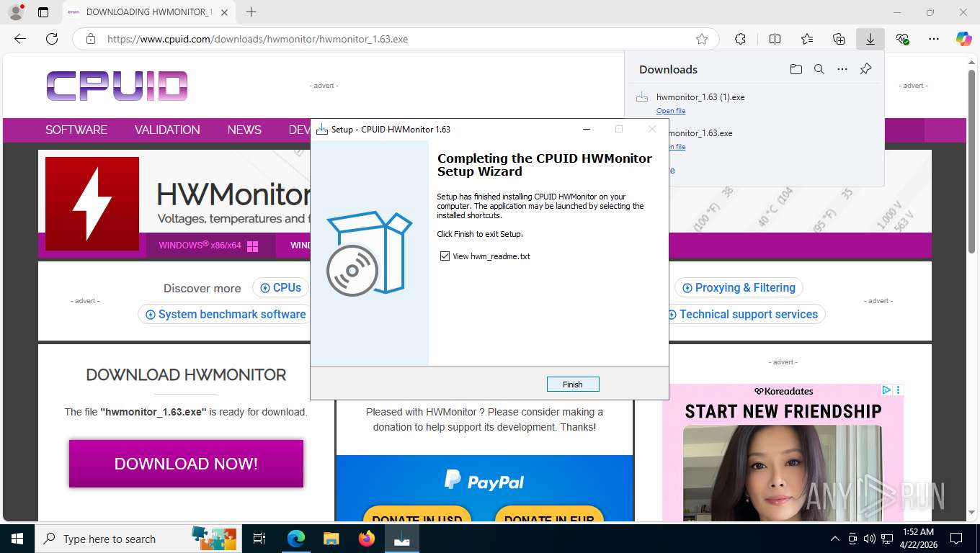
Task: Open file link for hwmonitor_1.63 (1).exe
Action: (671, 111)
